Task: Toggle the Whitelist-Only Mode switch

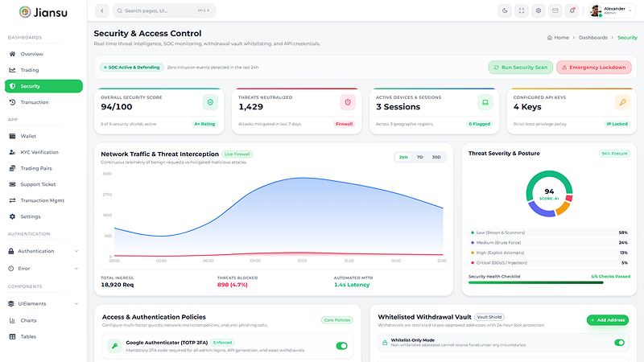Action: 619,343
